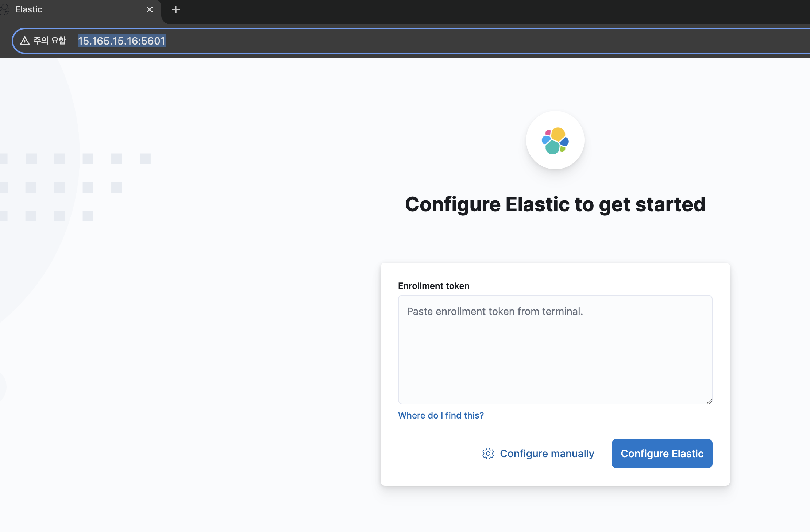Click 'Configure Elastic to get started' heading
This screenshot has height=532, width=810.
click(555, 204)
